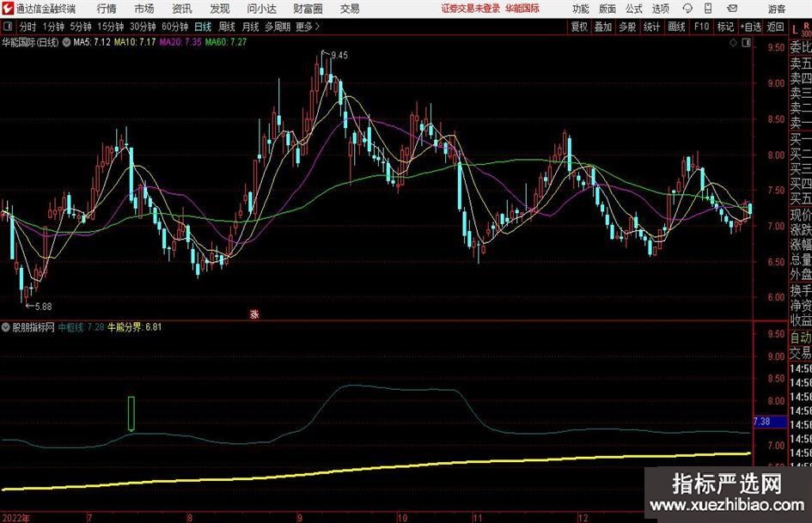This screenshot has width=812, height=523.
Task: Switch to 5分钟 period
Action: 80,27
